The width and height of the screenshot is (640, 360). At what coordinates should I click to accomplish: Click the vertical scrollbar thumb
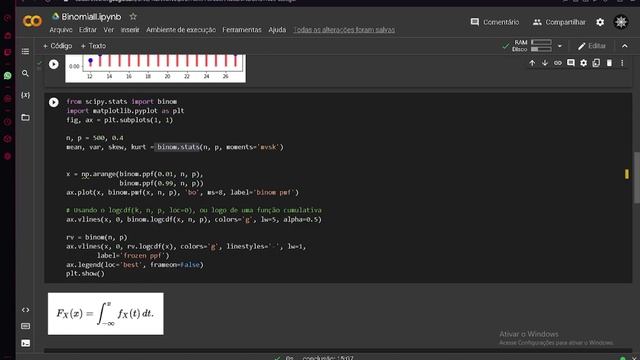636,177
